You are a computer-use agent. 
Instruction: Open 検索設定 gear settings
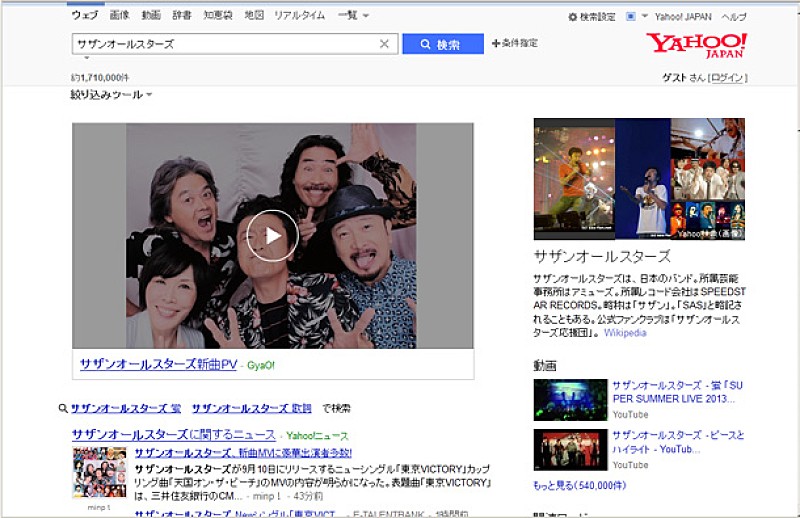click(x=592, y=17)
